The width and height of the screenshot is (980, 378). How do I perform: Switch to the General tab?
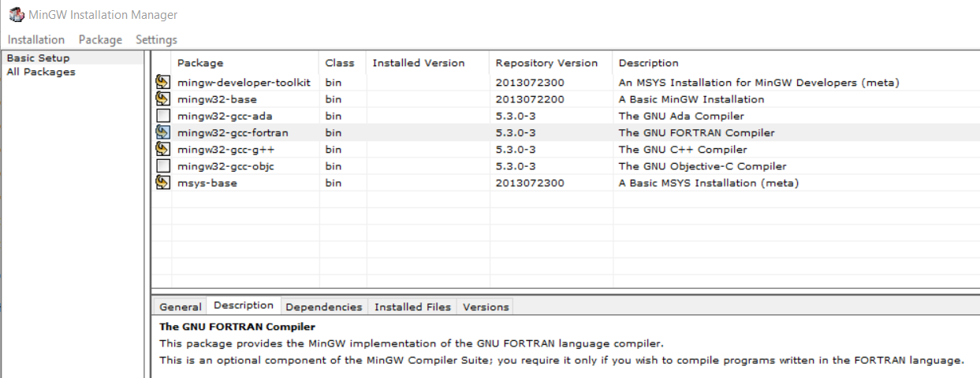[181, 307]
